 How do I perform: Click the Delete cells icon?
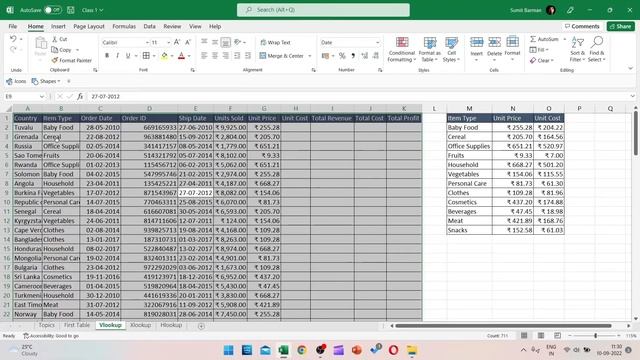[494, 42]
